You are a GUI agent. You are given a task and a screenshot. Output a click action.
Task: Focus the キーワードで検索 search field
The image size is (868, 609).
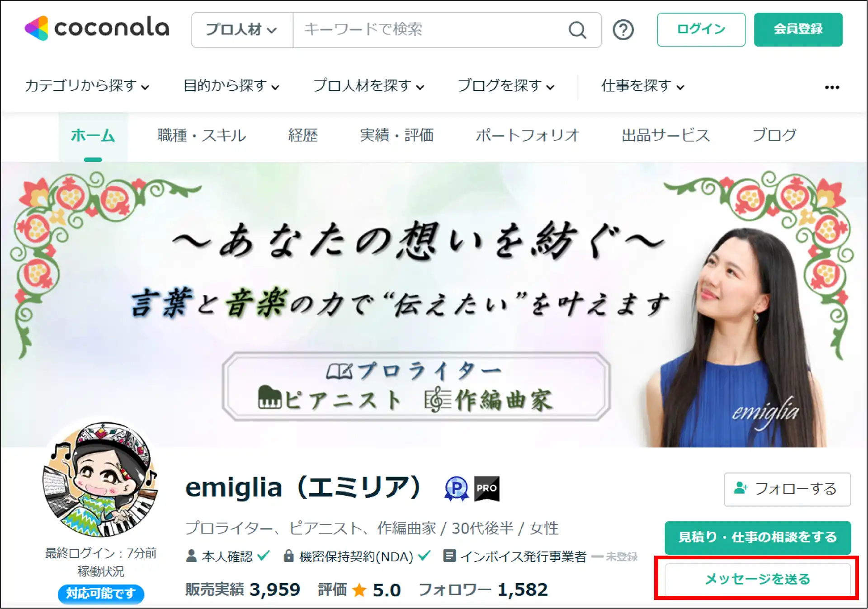point(429,30)
